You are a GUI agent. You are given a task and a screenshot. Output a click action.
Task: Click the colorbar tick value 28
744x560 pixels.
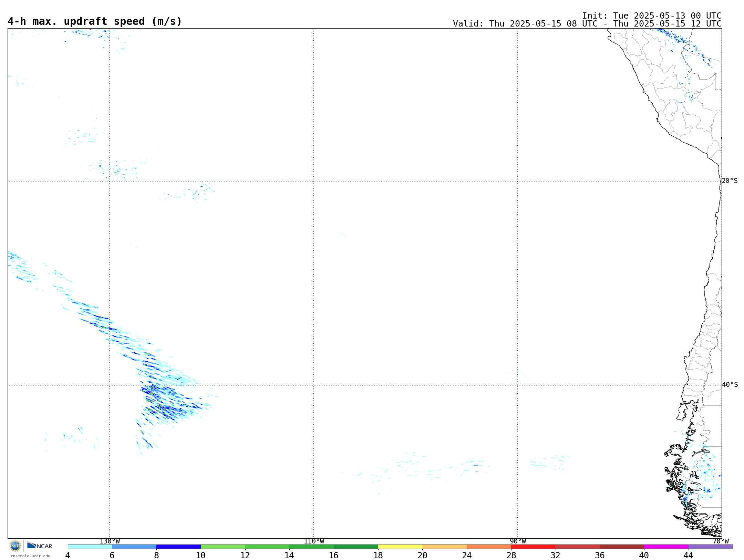[x=511, y=556]
